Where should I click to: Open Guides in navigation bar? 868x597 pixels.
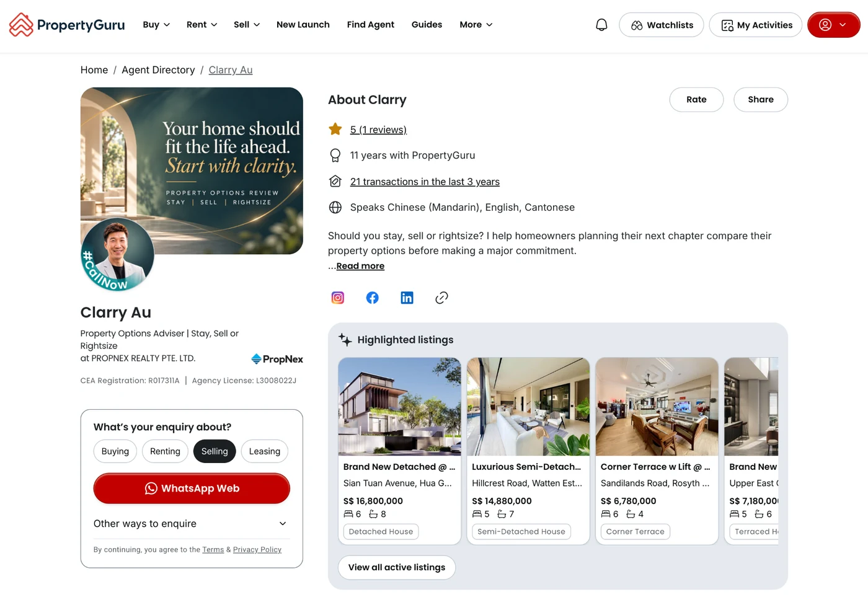(427, 25)
